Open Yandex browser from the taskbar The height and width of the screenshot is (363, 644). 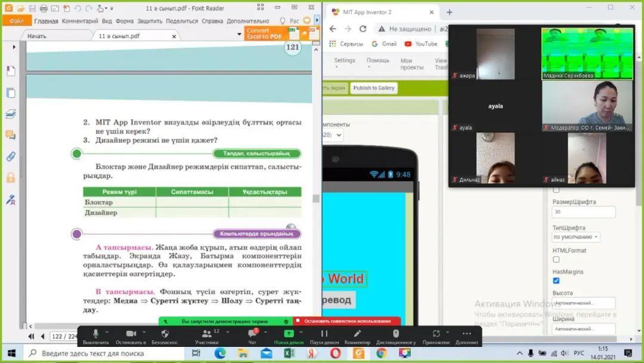(x=312, y=353)
